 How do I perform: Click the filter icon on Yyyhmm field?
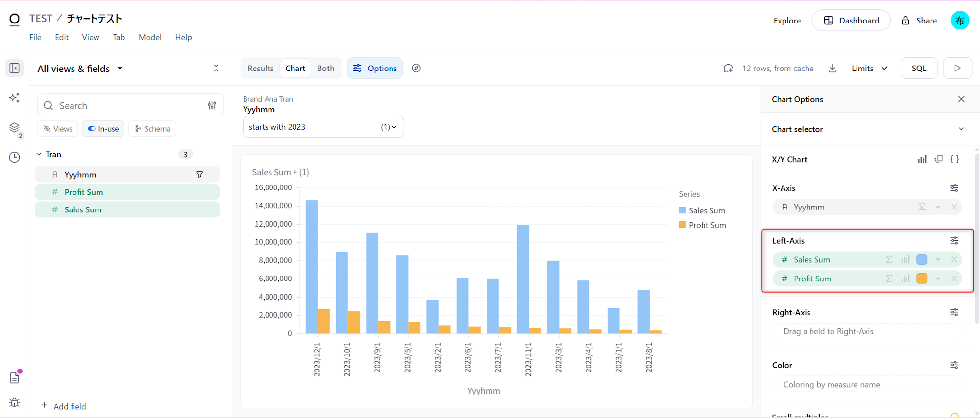[x=200, y=175]
